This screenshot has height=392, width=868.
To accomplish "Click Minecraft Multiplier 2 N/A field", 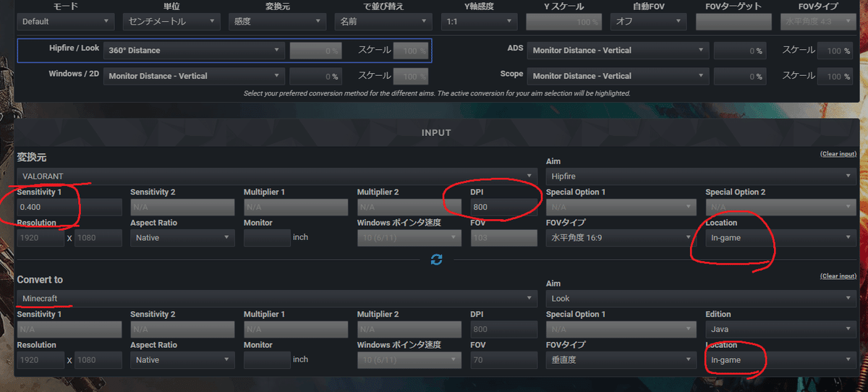I will (409, 329).
